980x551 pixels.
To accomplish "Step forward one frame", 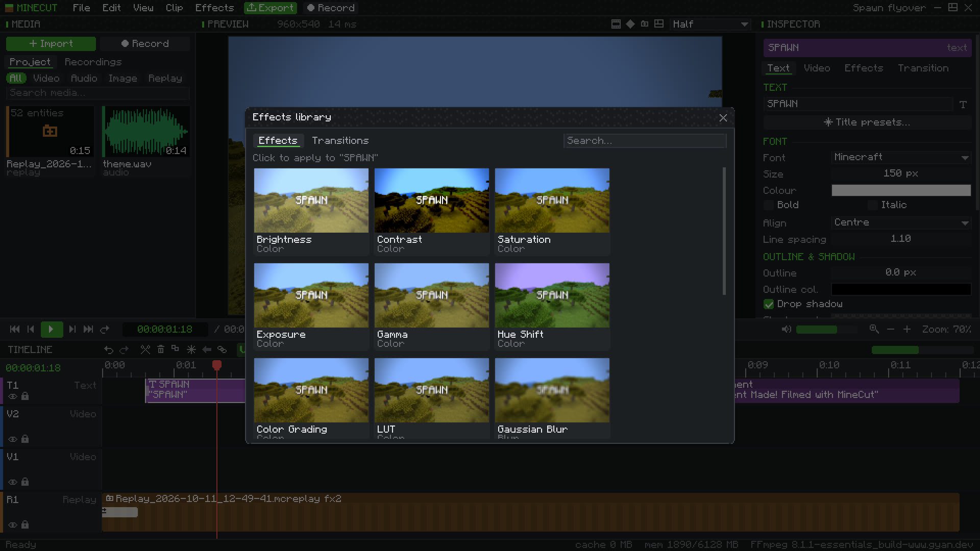I will (x=72, y=329).
